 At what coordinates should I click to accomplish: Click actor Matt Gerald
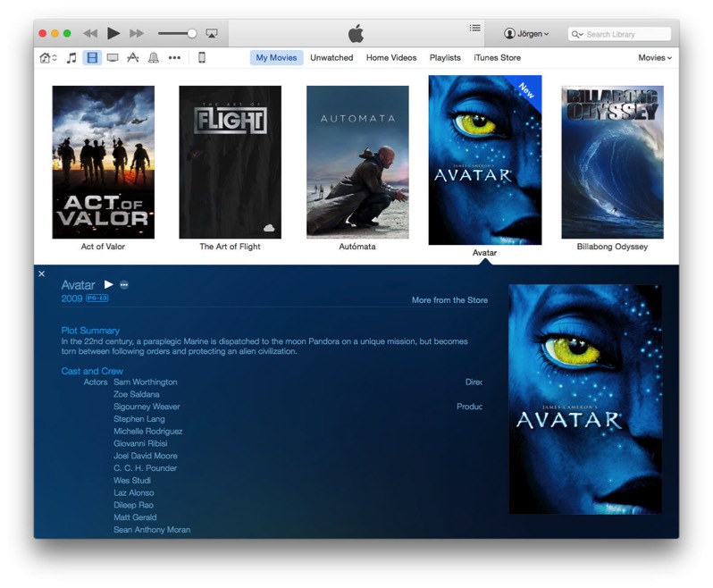[x=135, y=517]
